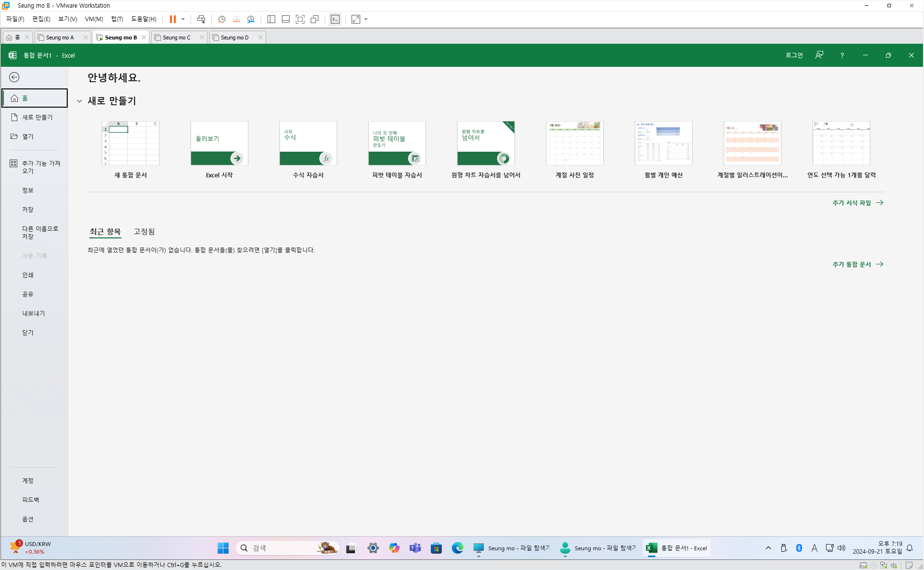The image size is (924, 570).
Task: Open the feedback smiley icon in Excel title bar
Action: [819, 55]
